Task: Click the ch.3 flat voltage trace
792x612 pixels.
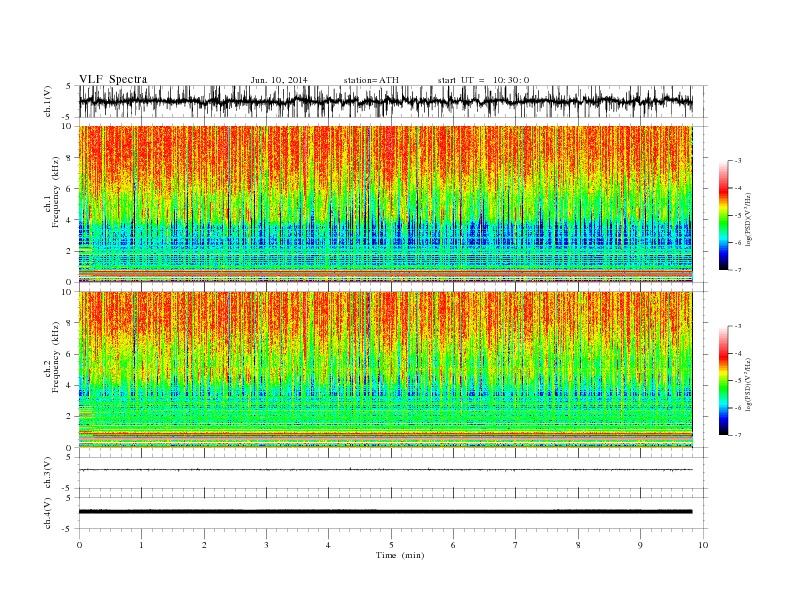Action: 385,470
